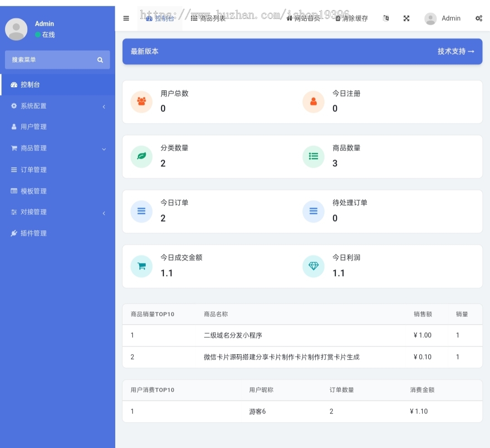The height and width of the screenshot is (448, 490).
Task: Toggle fullscreen mode icon
Action: 406,19
